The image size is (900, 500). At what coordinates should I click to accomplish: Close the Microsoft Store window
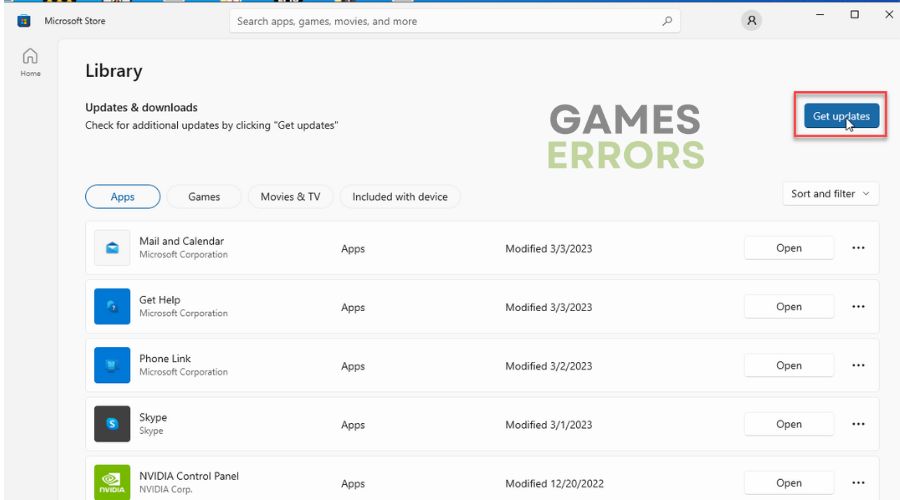889,14
